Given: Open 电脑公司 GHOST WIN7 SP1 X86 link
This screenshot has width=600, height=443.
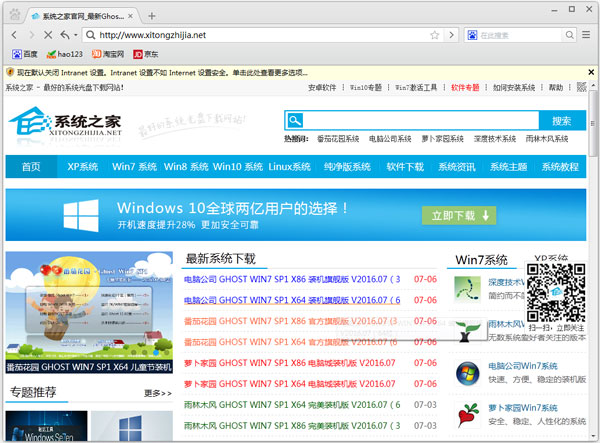Looking at the screenshot, I should tap(292, 279).
